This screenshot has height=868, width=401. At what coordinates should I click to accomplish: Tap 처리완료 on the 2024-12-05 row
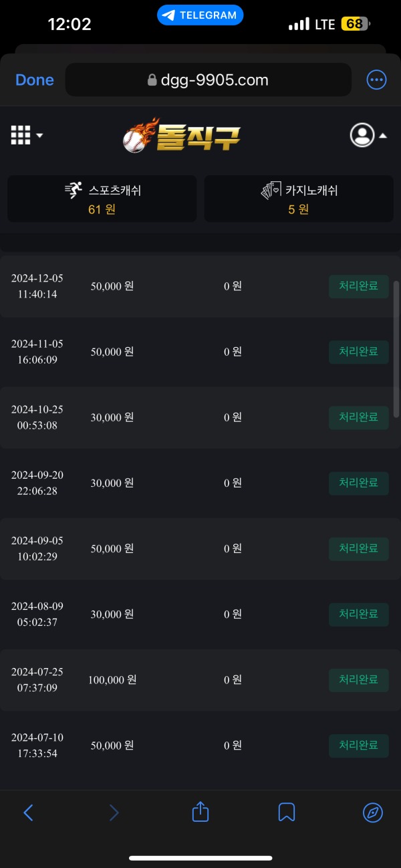point(358,286)
